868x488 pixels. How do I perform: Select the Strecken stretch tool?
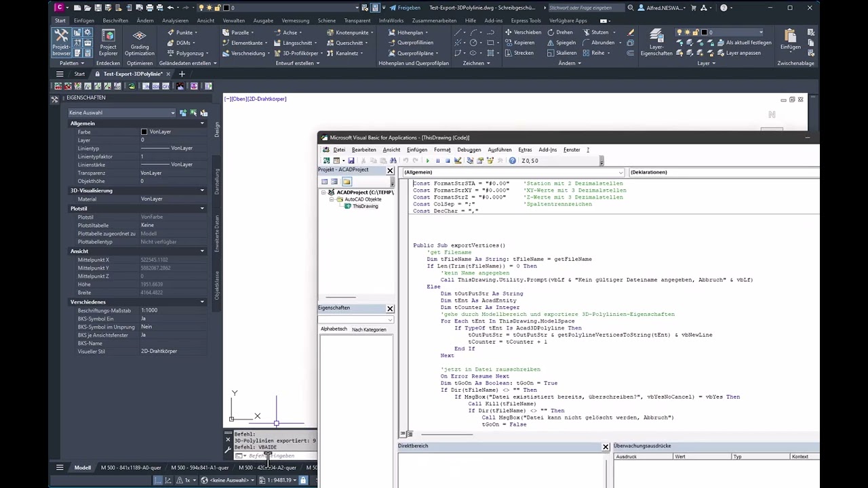click(519, 53)
